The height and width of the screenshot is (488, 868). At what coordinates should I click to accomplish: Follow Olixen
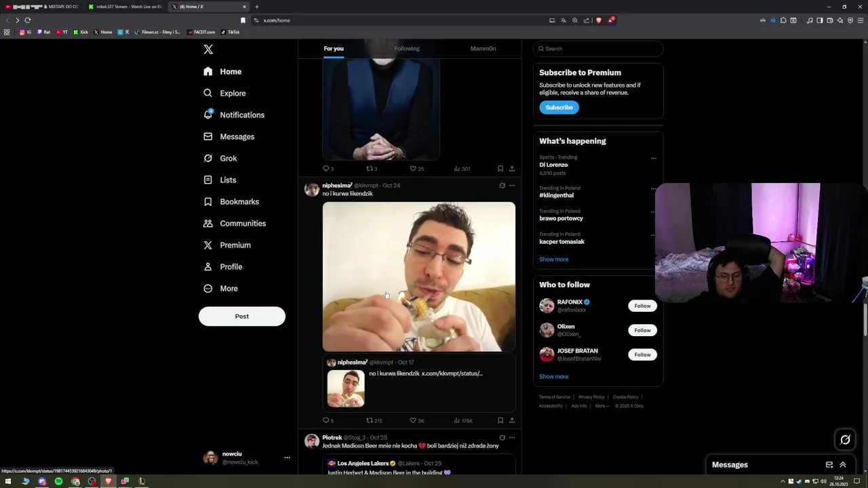pos(642,330)
